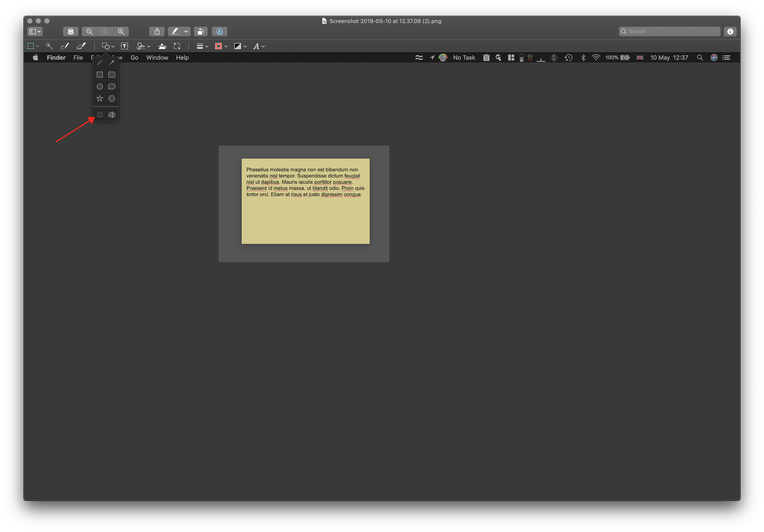Click Help in the pictured menu bar

182,58
